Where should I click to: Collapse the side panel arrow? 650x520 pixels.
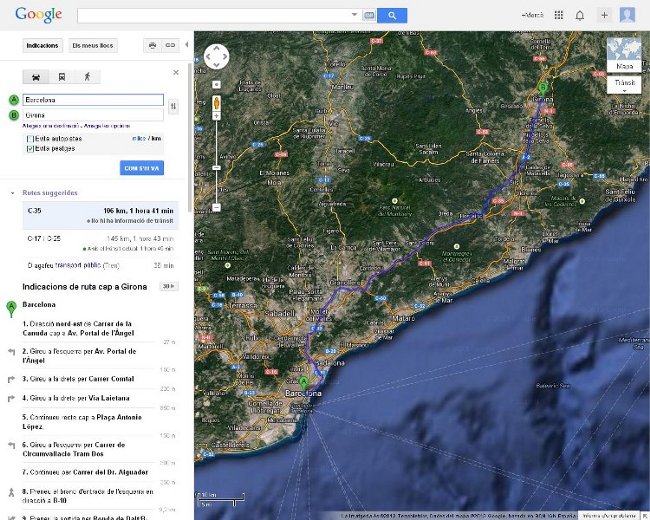click(187, 44)
